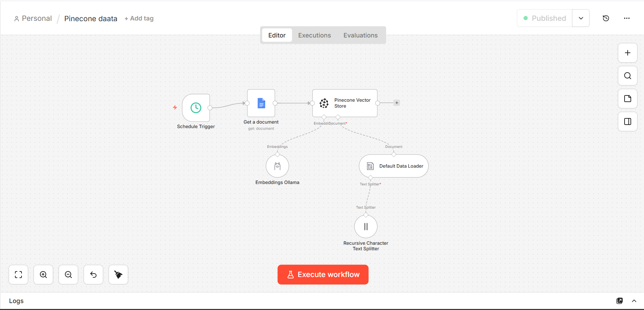The width and height of the screenshot is (644, 310).
Task: Open the Recursive Character Text Splitter node
Action: (366, 227)
